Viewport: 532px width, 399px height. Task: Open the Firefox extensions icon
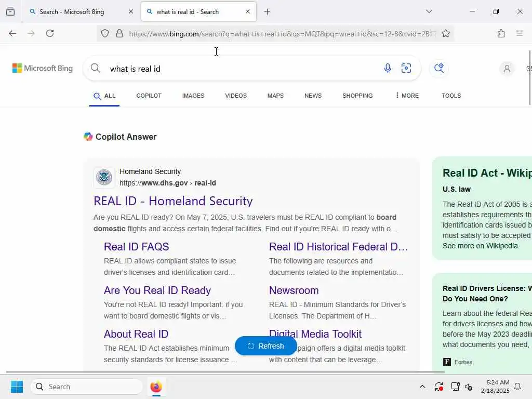point(501,33)
